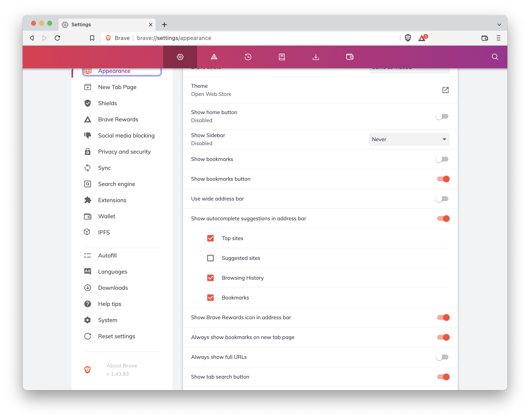Click the Brave Shields icon in address bar

pos(408,38)
